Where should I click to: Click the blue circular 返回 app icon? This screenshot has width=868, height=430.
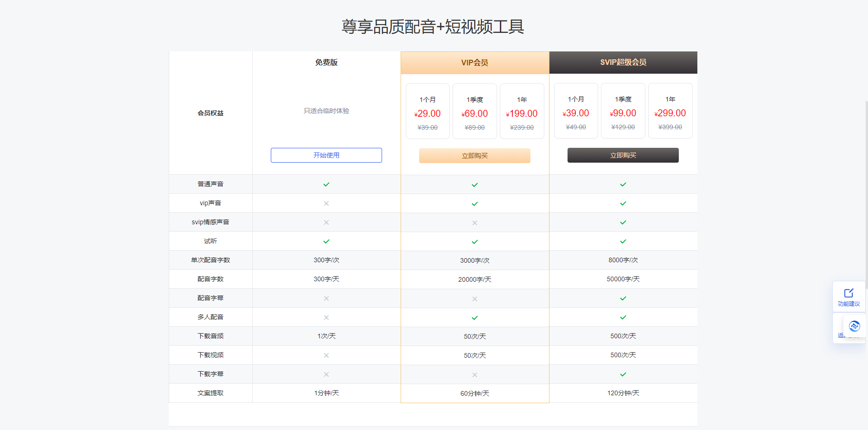click(855, 326)
